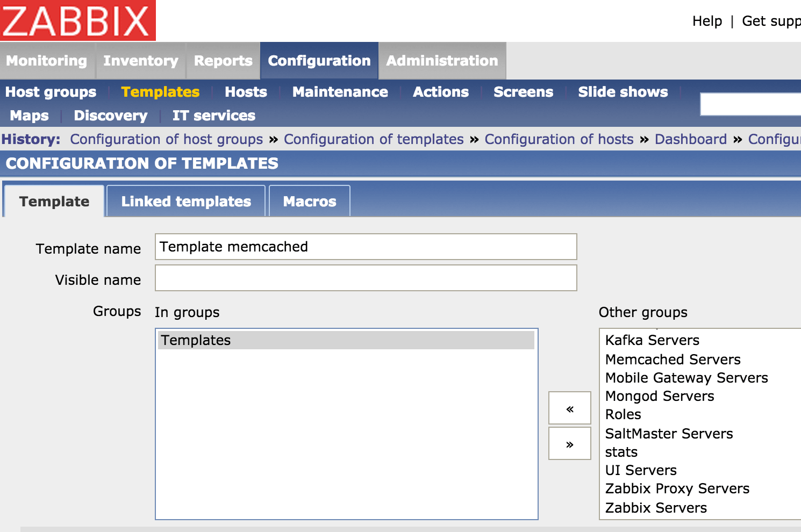Open Dashboard from history breadcrumbs
Viewport: 801px width, 532px height.
tap(690, 139)
